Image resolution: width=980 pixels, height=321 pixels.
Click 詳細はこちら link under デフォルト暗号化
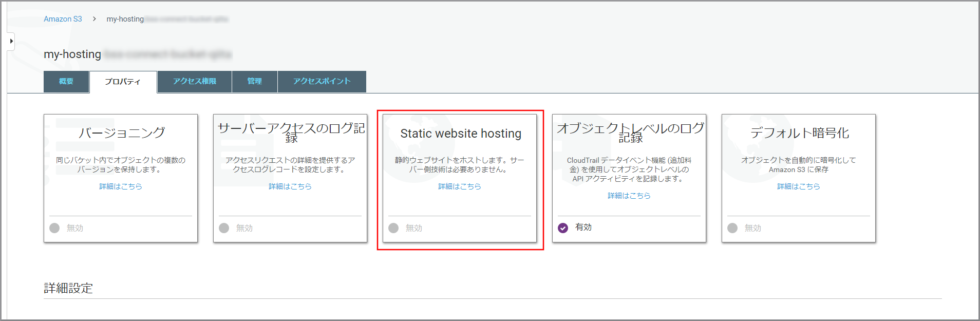(799, 186)
